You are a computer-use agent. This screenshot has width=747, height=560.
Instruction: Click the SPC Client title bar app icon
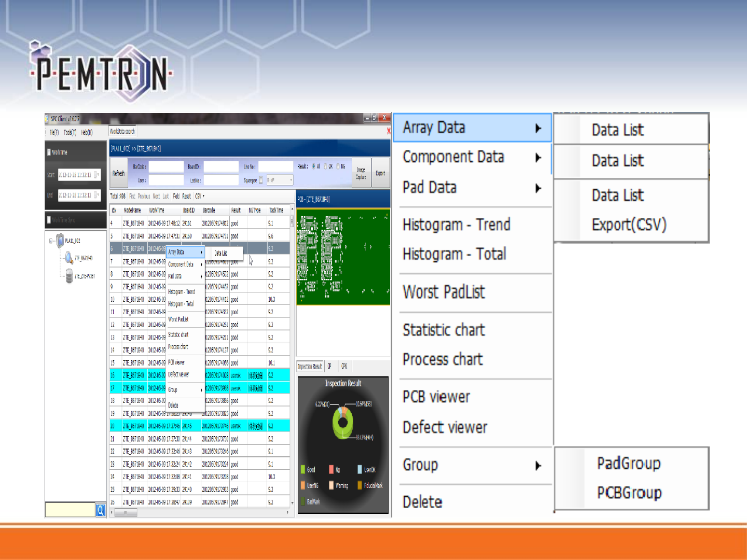pyautogui.click(x=48, y=119)
